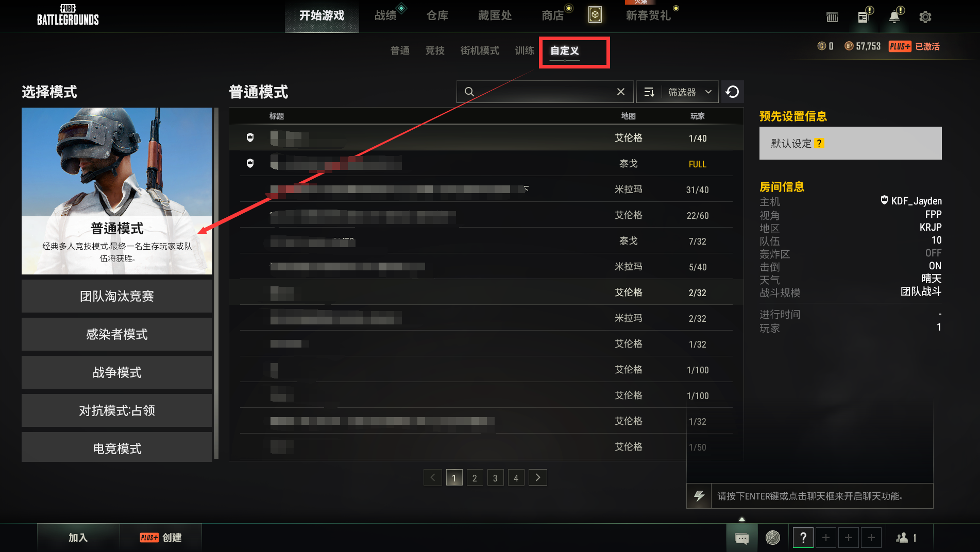This screenshot has height=552, width=980.
Task: Open the yellow pass icon in top bar
Action: pos(595,15)
